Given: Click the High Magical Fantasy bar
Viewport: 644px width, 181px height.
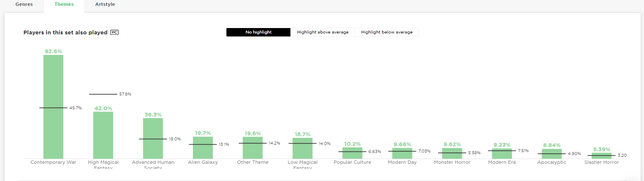Looking at the screenshot, I should click(103, 135).
